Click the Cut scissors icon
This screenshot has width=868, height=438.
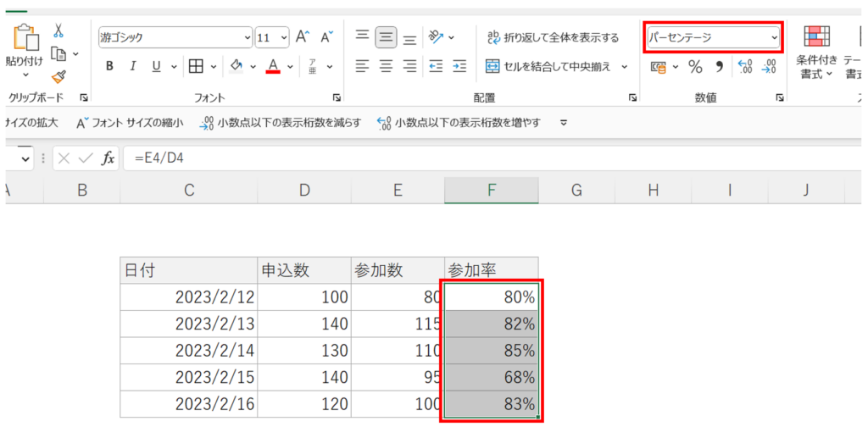pos(58,31)
